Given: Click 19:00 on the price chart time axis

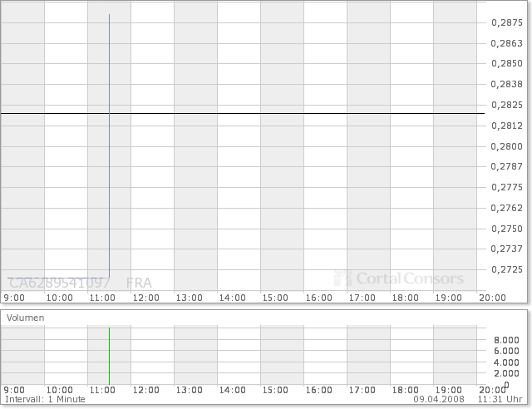Looking at the screenshot, I should point(449,298).
